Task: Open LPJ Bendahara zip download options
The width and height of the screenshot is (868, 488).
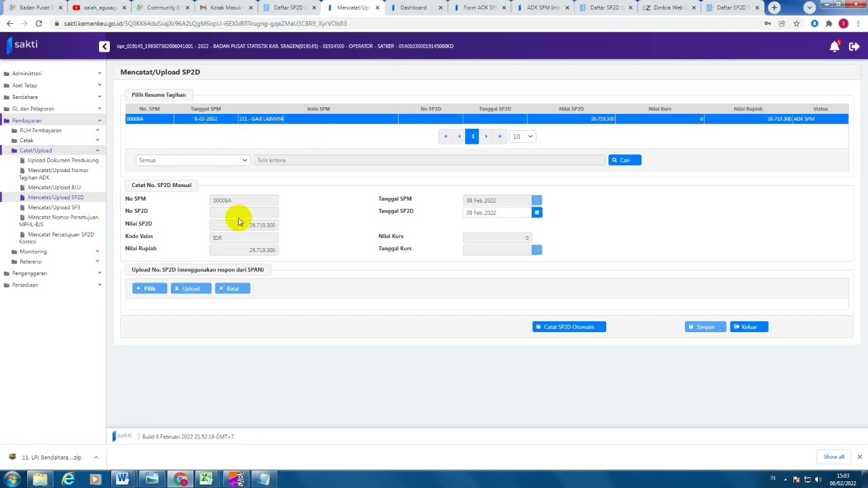Action: pyautogui.click(x=96, y=457)
